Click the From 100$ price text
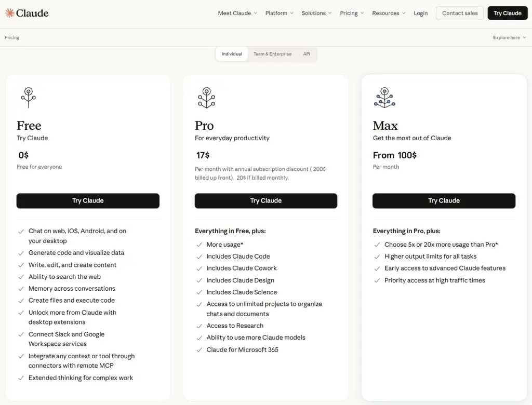532x405 pixels. coord(395,155)
